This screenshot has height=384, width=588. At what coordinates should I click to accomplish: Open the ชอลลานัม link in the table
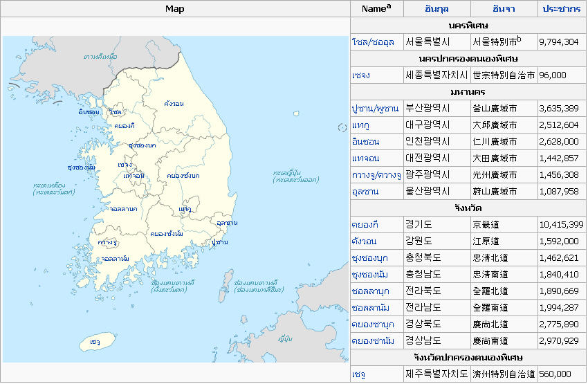pyautogui.click(x=371, y=307)
